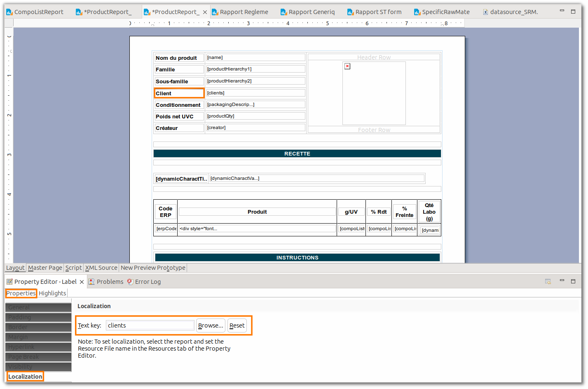Switch to the Rapport Generiq tab
This screenshot has height=389, width=588.
308,12
